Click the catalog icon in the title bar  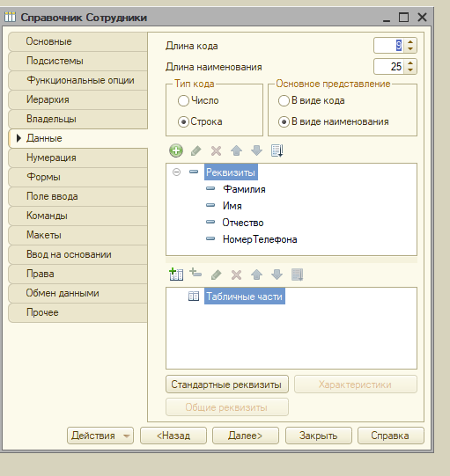[10, 17]
